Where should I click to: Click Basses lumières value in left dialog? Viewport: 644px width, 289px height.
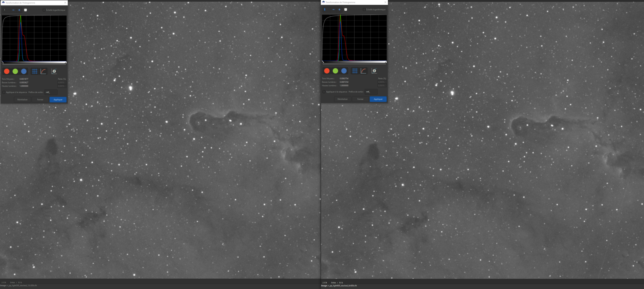pyautogui.click(x=24, y=82)
